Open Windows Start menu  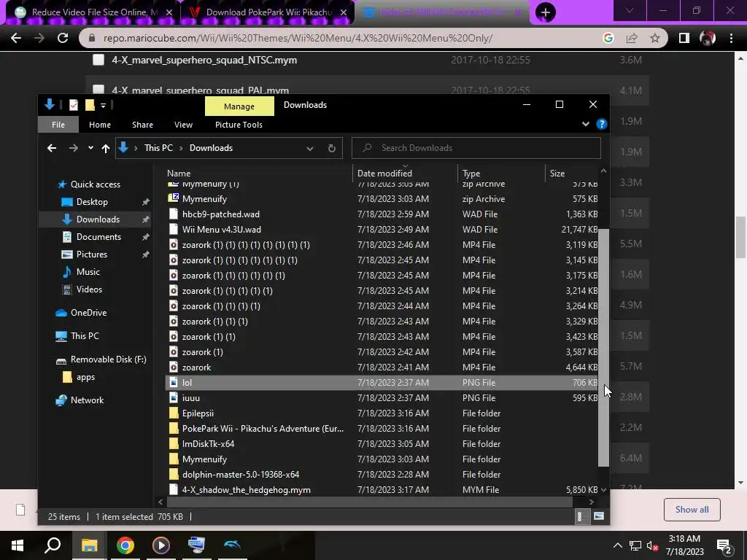18,545
